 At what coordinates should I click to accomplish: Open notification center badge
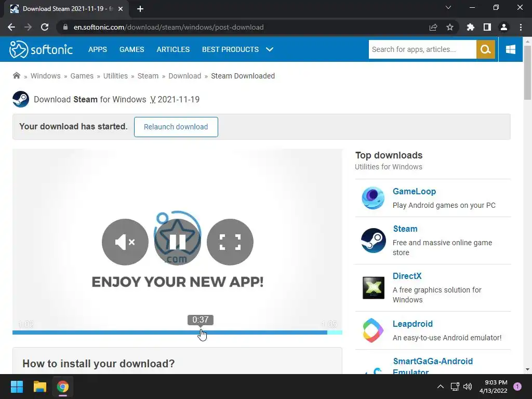coord(517,387)
